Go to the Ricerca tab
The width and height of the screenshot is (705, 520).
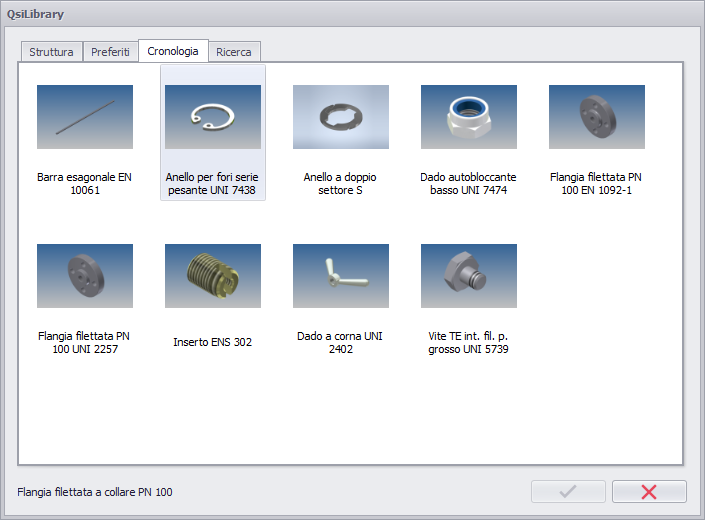tap(234, 52)
